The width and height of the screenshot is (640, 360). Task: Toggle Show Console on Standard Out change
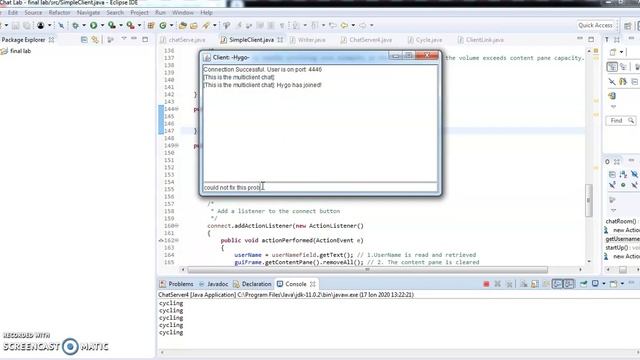coord(558,284)
